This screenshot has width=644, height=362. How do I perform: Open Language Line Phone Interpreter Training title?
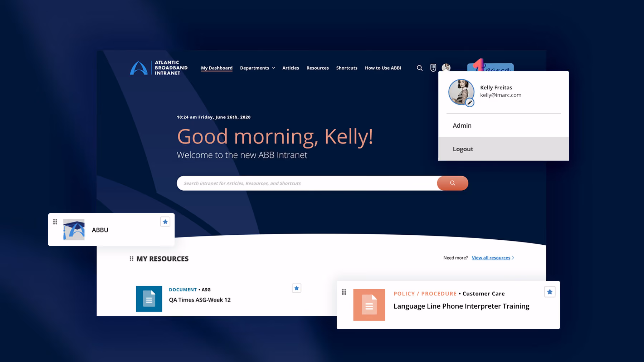click(x=462, y=306)
